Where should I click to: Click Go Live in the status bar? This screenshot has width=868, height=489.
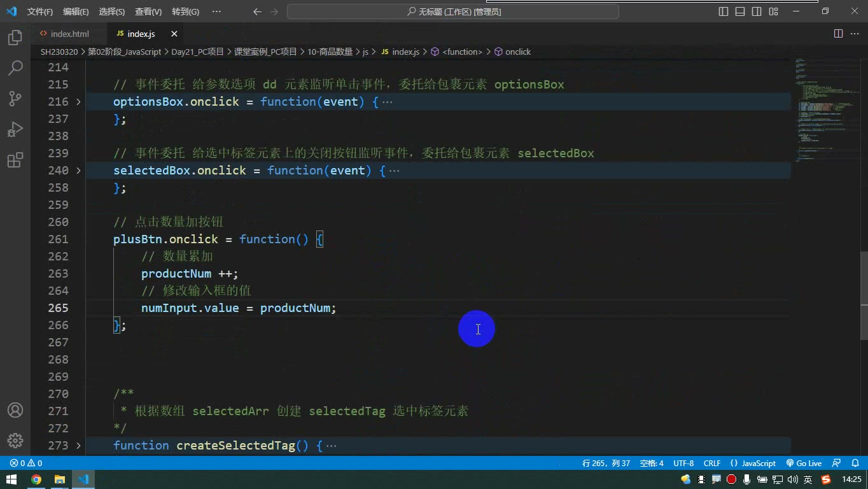[804, 464]
